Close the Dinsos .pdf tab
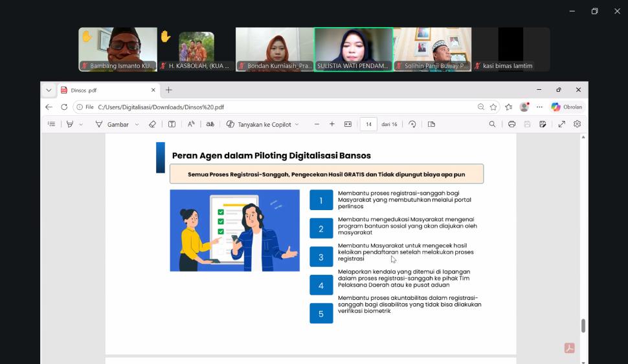 pos(153,91)
